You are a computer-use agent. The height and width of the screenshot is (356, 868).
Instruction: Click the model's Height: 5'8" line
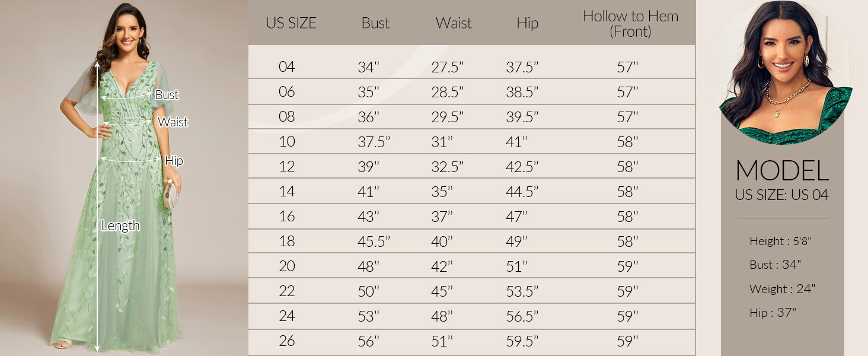[x=780, y=241]
